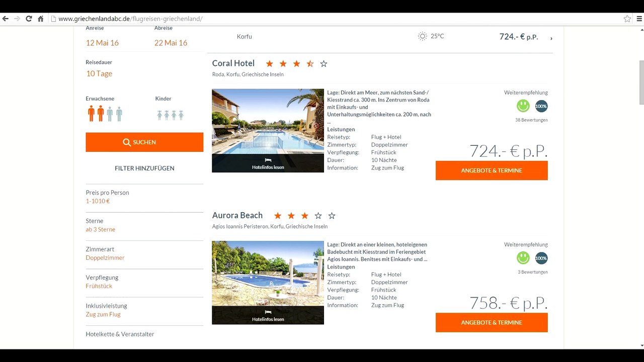
Task: Expand the Zimmerart filter
Action: pyautogui.click(x=144, y=253)
